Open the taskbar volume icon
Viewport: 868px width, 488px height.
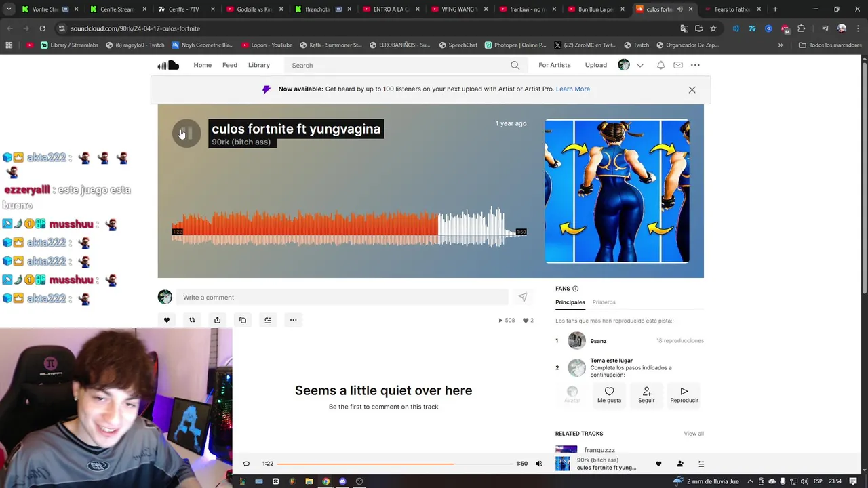tap(804, 481)
